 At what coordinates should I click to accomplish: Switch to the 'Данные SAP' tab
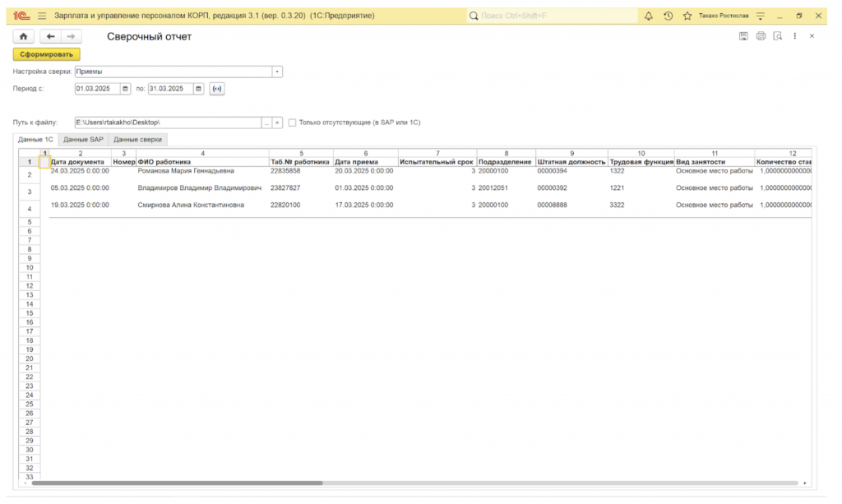point(83,140)
